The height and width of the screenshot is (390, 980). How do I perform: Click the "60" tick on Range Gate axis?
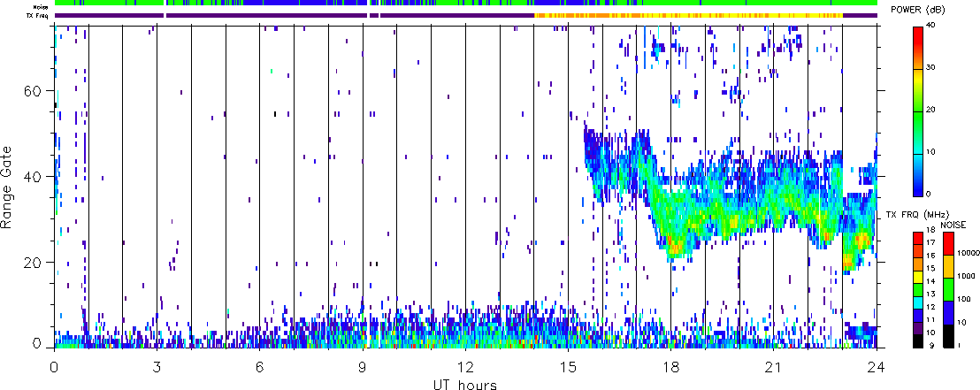[x=33, y=90]
